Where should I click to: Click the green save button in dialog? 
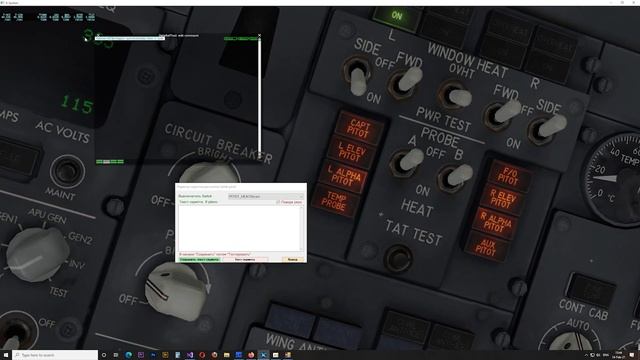coord(199,259)
